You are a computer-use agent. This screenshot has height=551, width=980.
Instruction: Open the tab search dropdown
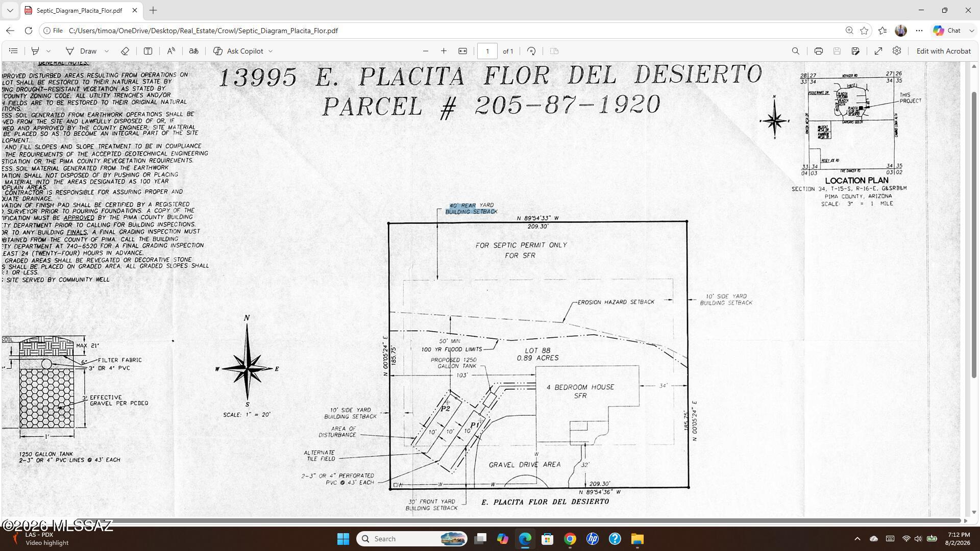10,10
